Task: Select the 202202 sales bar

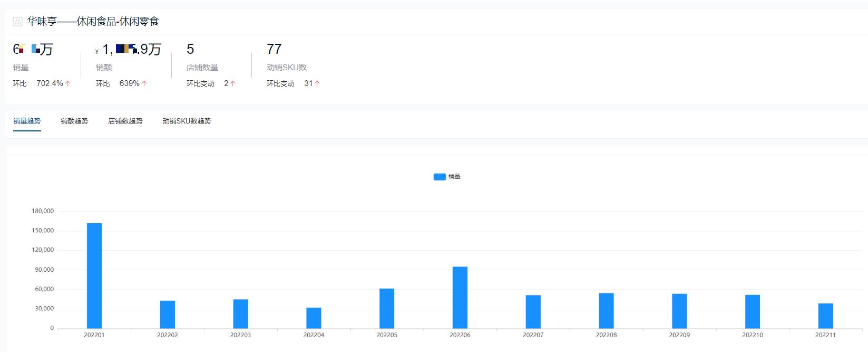Action: (x=168, y=315)
